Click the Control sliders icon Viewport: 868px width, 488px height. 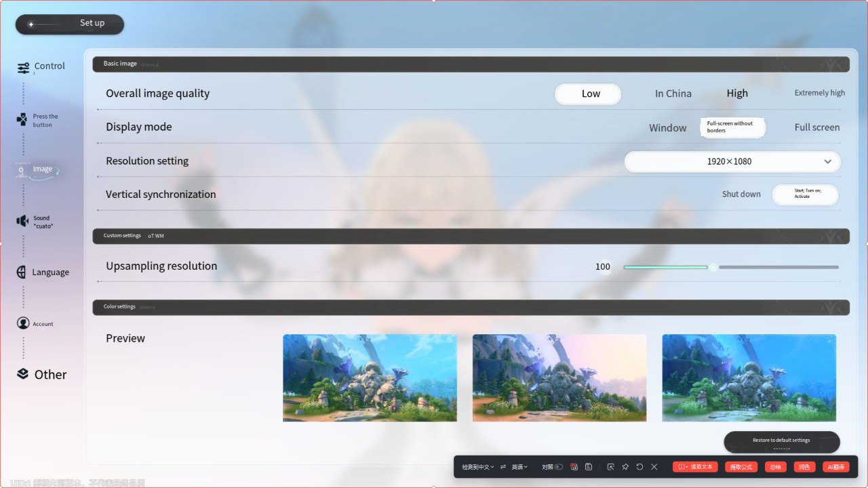(24, 68)
